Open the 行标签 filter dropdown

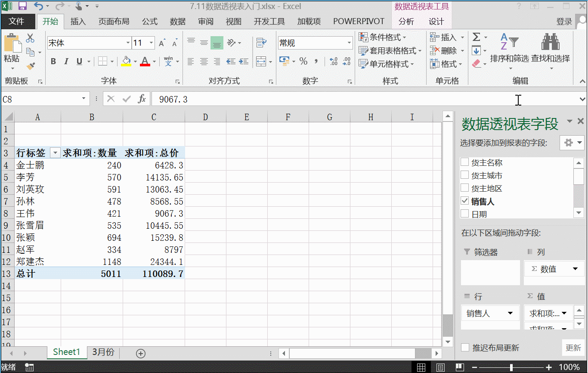[55, 152]
